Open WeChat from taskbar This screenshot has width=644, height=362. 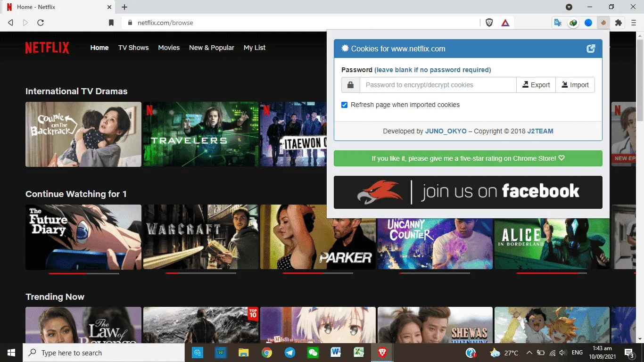pos(313,353)
